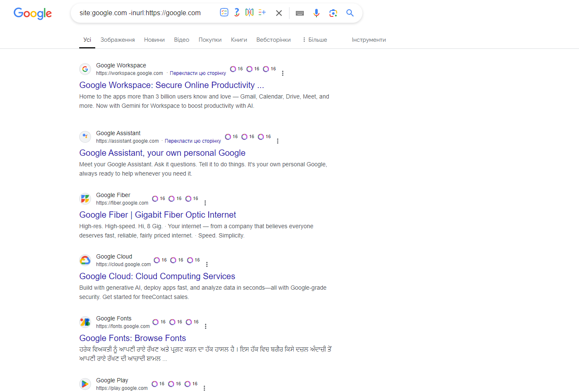Switch to Зображення tab
This screenshot has height=392, width=579.
[x=118, y=40]
